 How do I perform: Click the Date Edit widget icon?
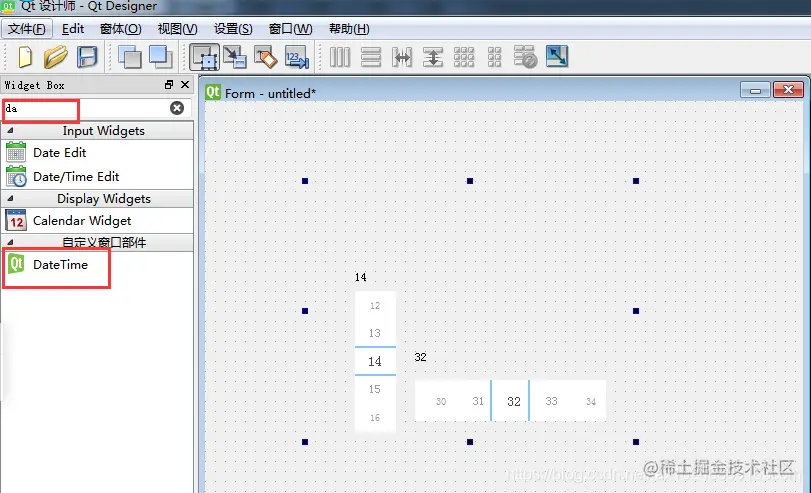16,152
